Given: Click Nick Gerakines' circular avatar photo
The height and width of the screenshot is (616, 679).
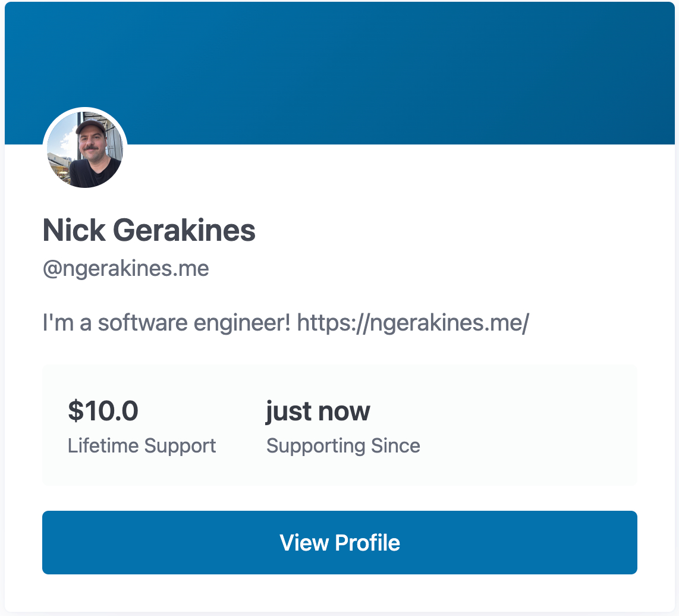Looking at the screenshot, I should pos(85,150).
